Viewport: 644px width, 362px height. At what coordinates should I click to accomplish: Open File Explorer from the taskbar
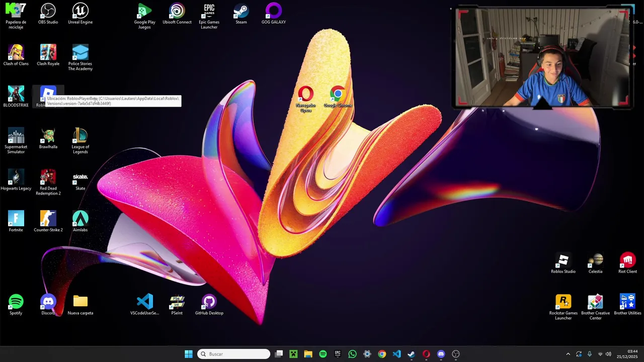[x=308, y=354]
